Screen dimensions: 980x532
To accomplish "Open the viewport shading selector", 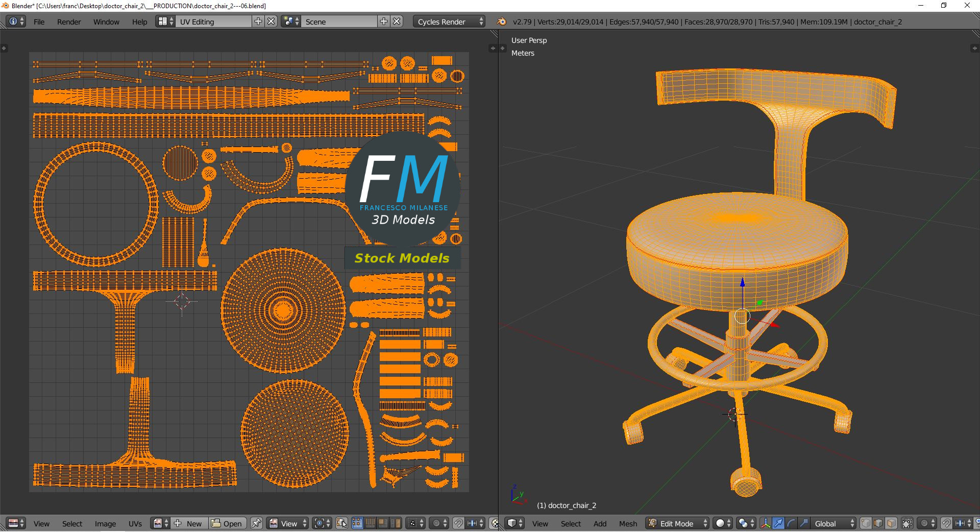I will [x=722, y=523].
